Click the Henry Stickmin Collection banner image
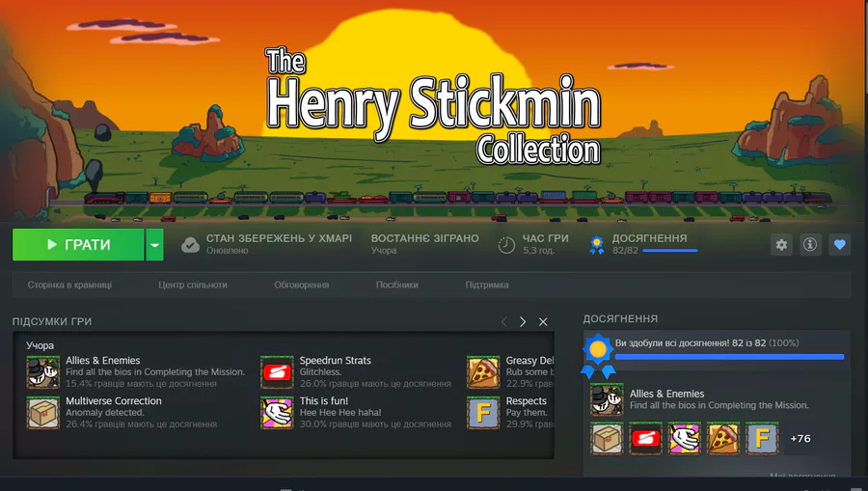This screenshot has height=491, width=868. (x=434, y=111)
